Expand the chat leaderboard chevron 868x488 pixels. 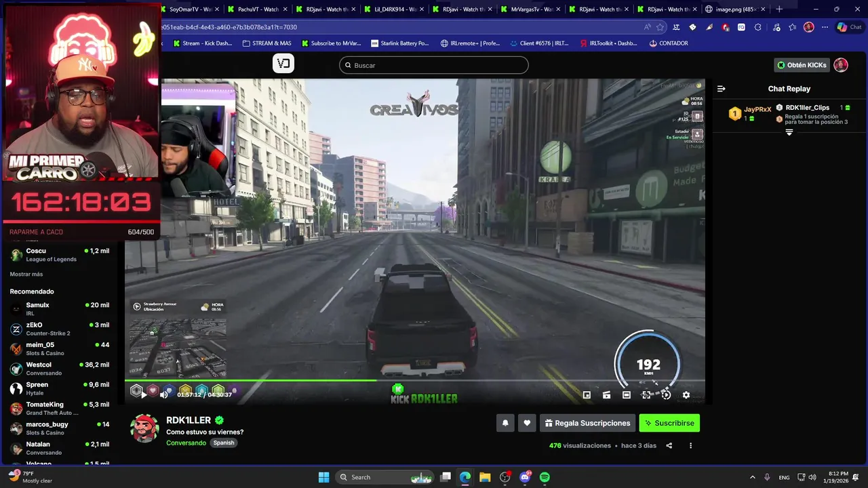pyautogui.click(x=789, y=132)
